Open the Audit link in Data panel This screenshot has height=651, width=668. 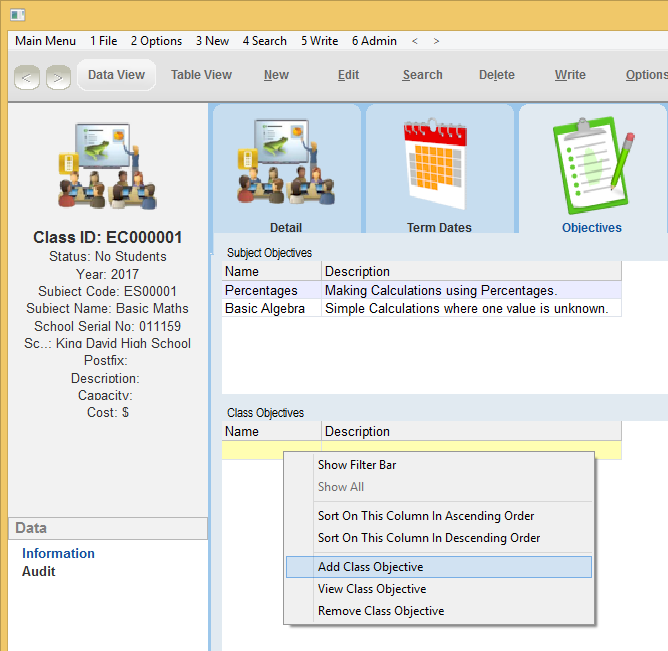pos(39,572)
